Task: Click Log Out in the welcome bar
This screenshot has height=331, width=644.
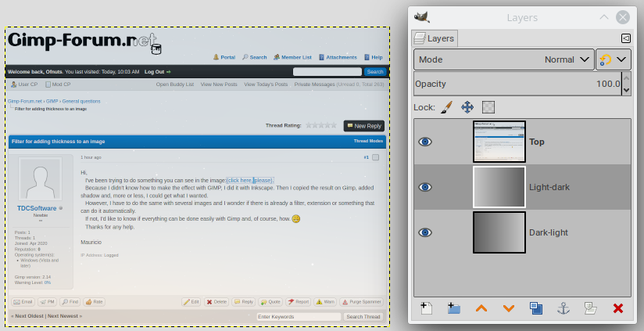Action: (157, 71)
